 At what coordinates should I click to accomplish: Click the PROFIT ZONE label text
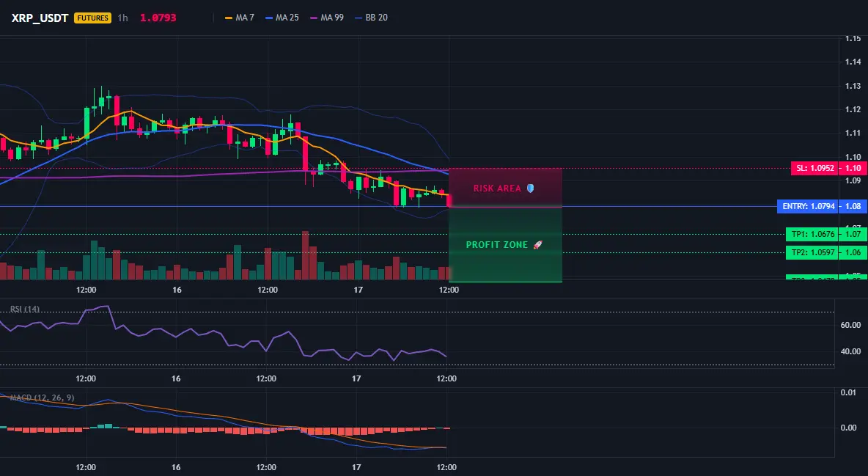click(x=496, y=245)
